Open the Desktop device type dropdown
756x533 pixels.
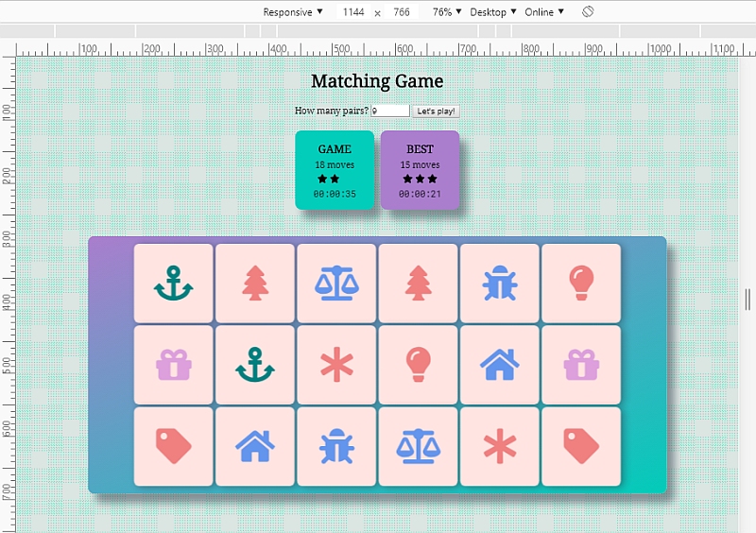(x=494, y=11)
